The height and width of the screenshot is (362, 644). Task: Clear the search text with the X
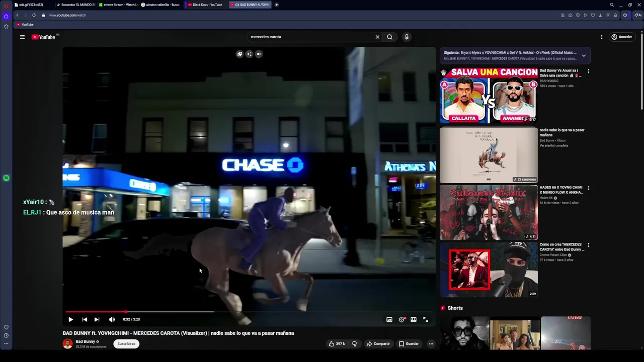click(377, 37)
